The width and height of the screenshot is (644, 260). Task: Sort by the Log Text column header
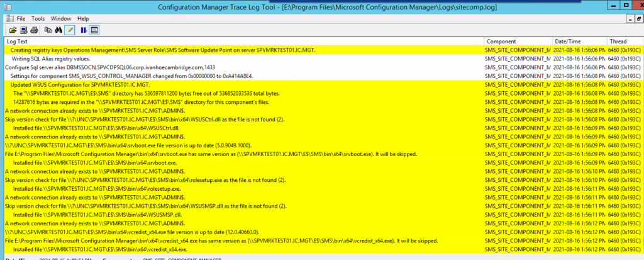click(239, 41)
